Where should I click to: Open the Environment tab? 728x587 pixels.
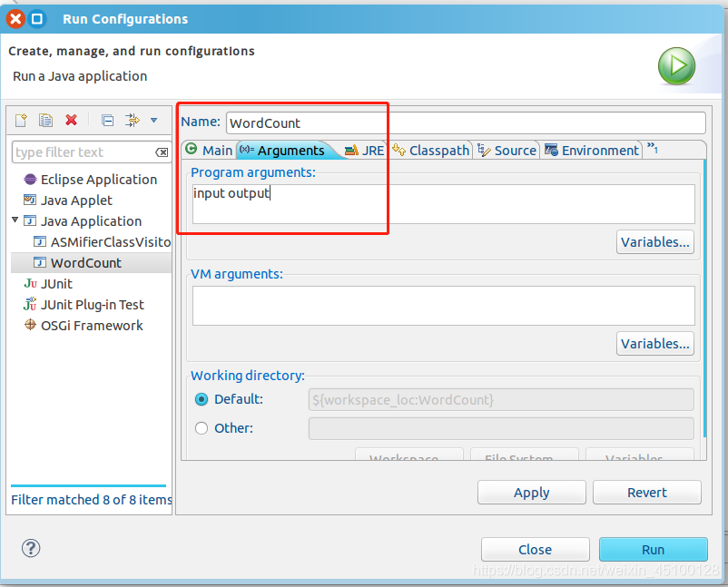(x=593, y=151)
